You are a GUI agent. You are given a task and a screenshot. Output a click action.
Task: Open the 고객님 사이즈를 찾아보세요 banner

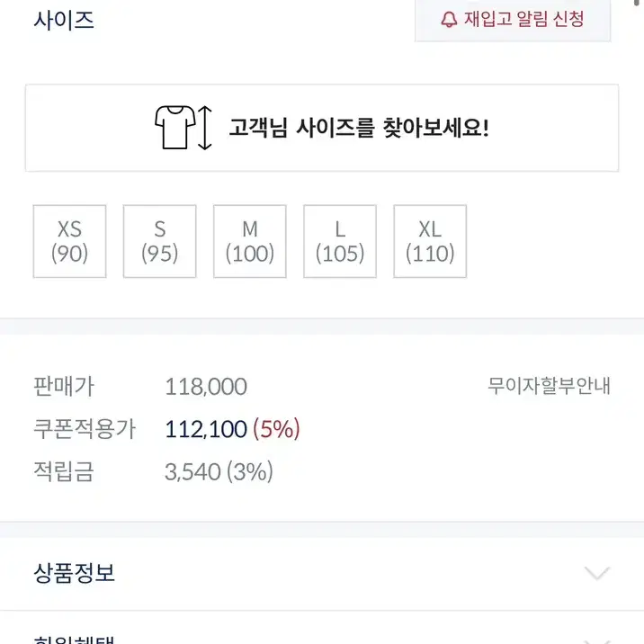pyautogui.click(x=322, y=128)
